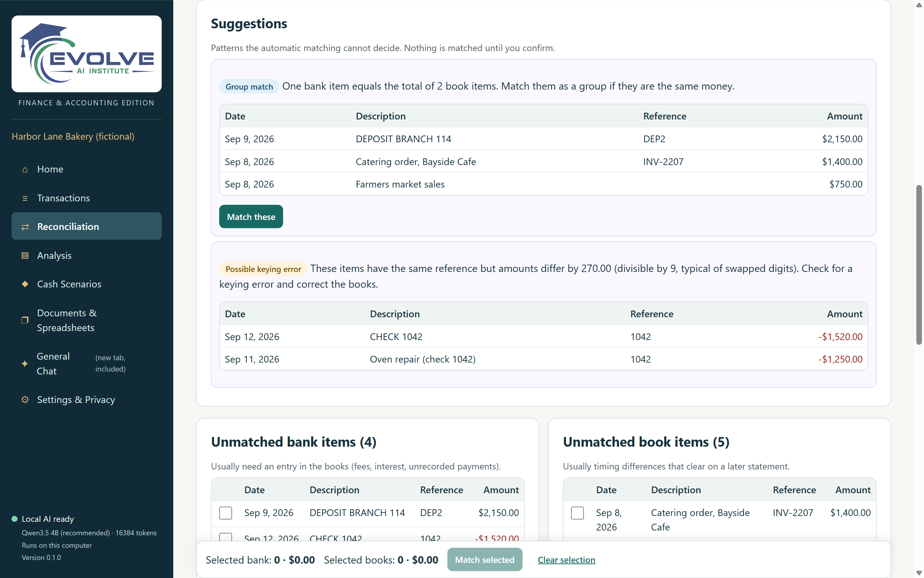The image size is (924, 578).
Task: Click the green Local AI ready status dot
Action: (x=14, y=519)
